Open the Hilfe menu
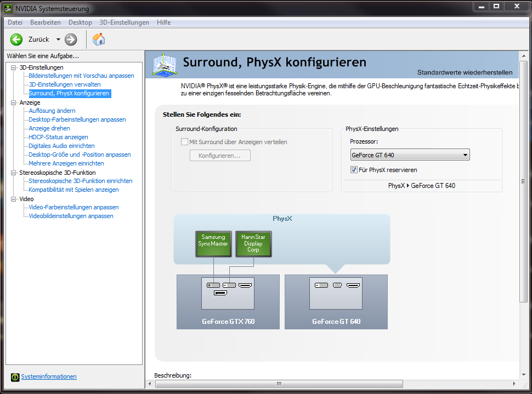The height and width of the screenshot is (394, 532). coord(163,22)
